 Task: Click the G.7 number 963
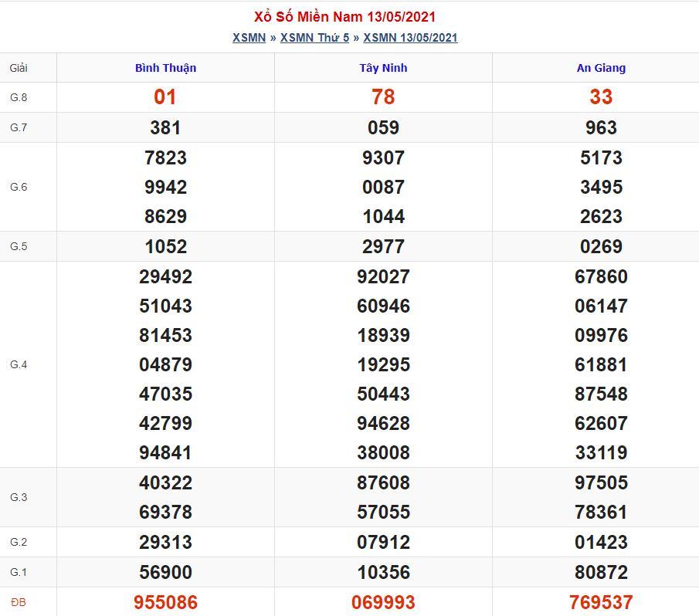coord(601,128)
